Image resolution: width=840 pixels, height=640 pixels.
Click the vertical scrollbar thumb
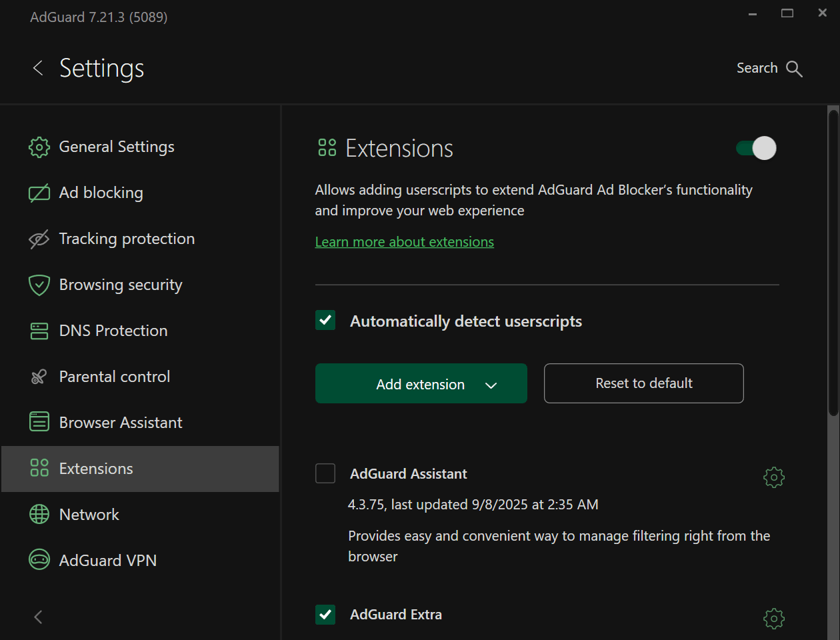click(833, 263)
